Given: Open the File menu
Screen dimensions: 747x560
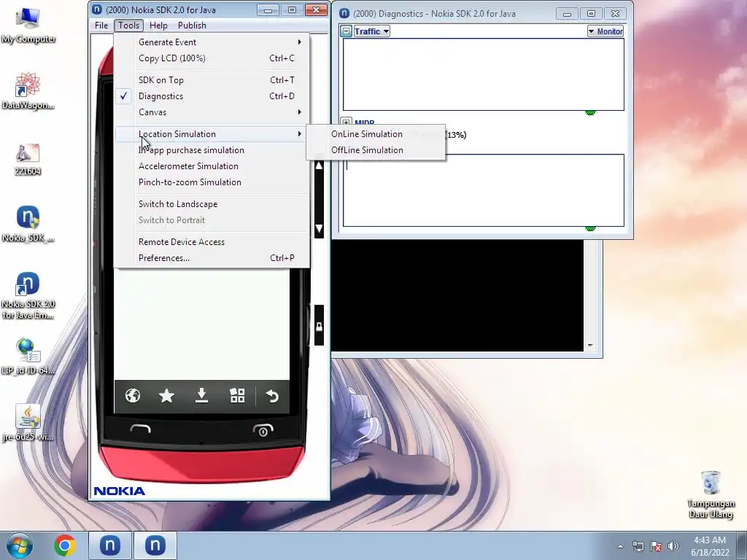Looking at the screenshot, I should pos(101,26).
